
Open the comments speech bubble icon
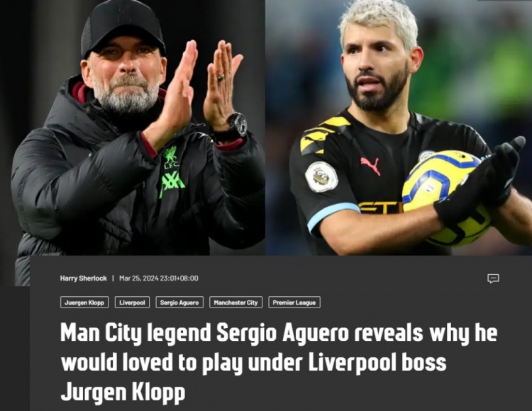pos(493,278)
